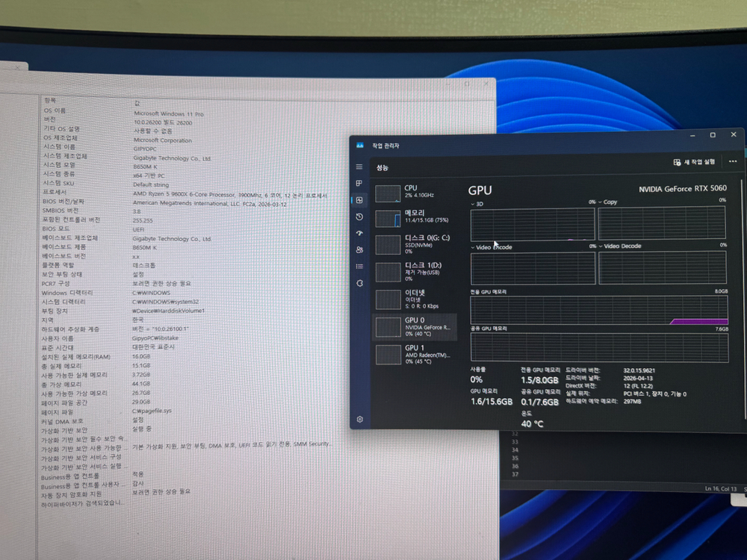Select the CPU performance thumbnail graph

coord(387,193)
